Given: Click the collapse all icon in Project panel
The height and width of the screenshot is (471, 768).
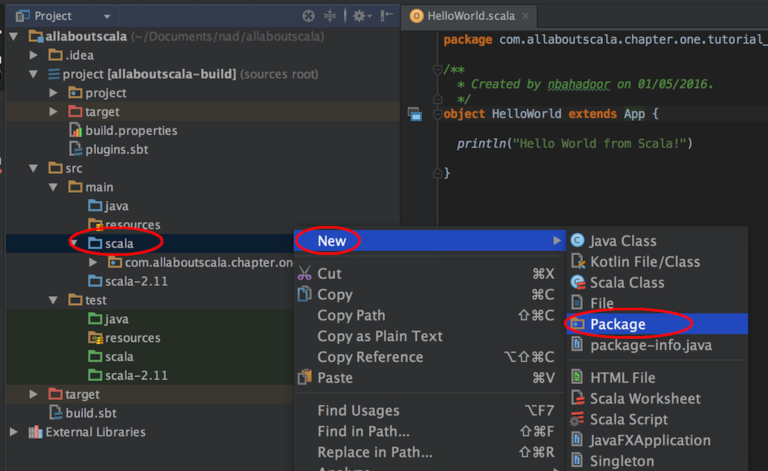Looking at the screenshot, I should point(330,16).
